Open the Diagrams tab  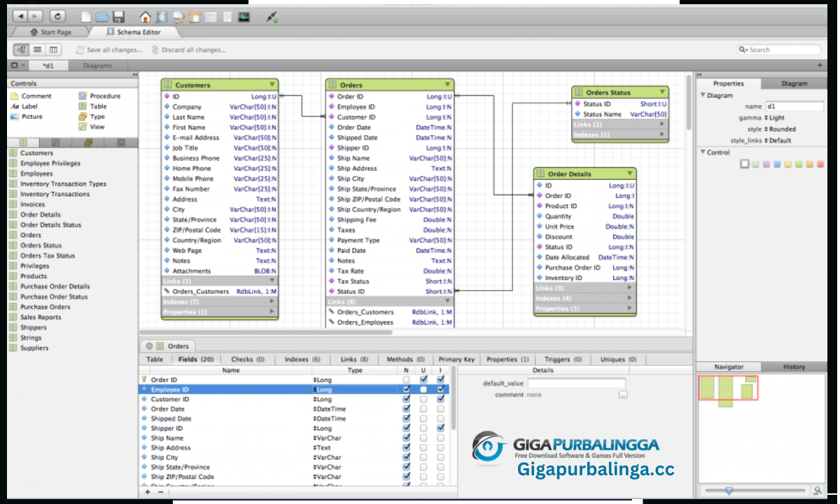pos(97,66)
